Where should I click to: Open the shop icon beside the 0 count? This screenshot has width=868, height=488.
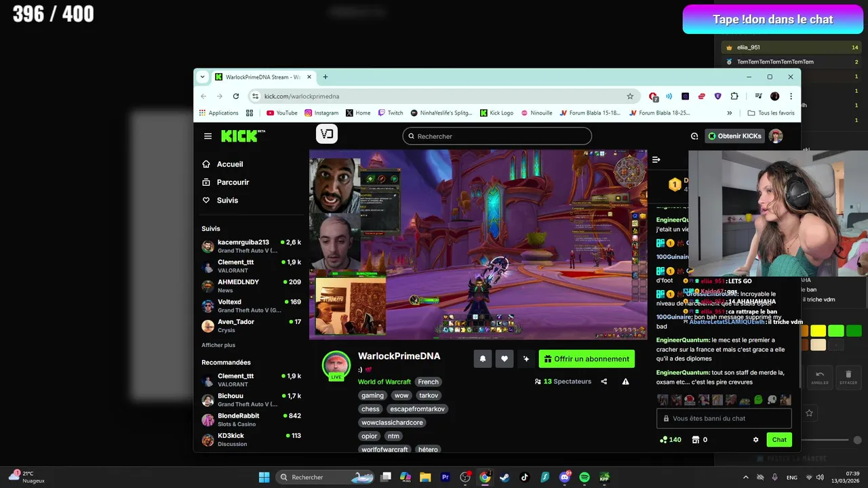[x=695, y=440]
